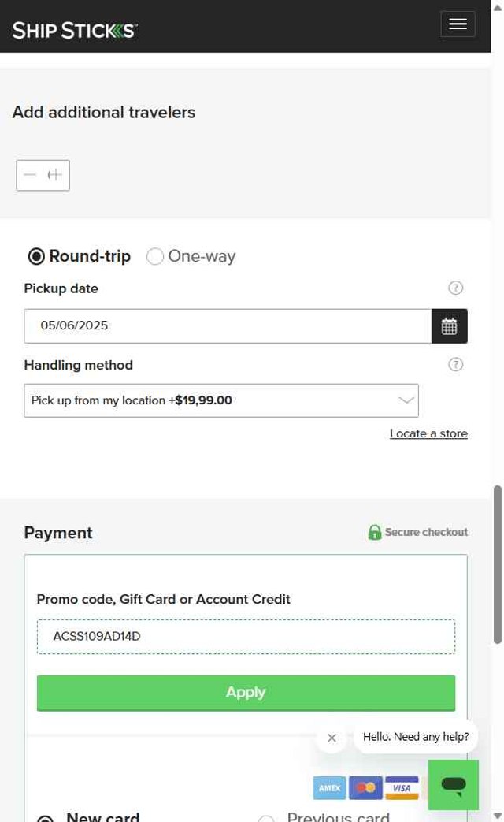Click the Amex card icon
This screenshot has height=822, width=504.
329,787
